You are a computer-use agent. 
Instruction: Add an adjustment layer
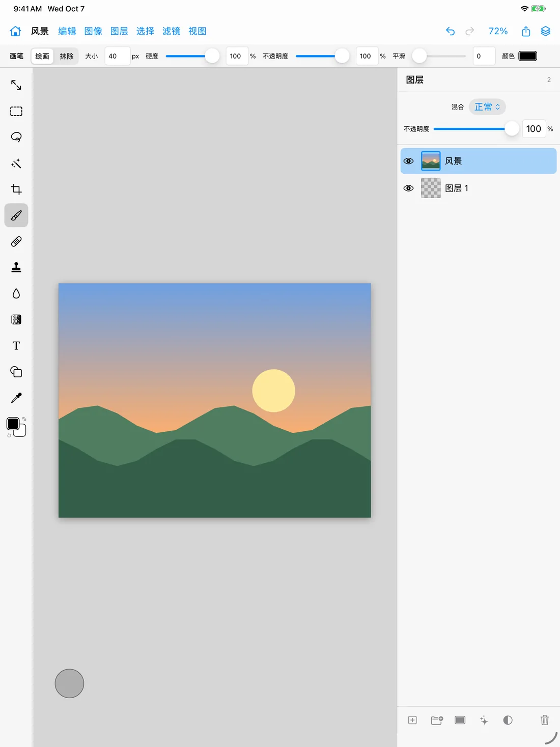point(508,720)
